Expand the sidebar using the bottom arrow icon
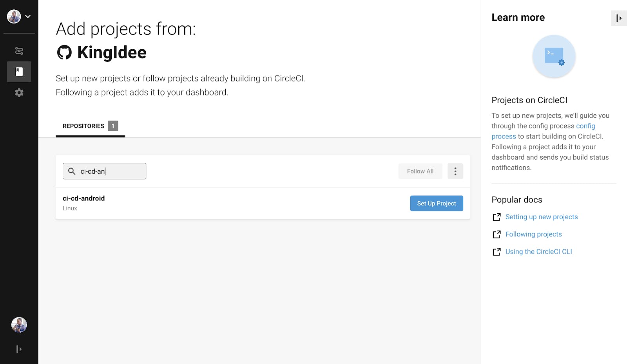This screenshot has height=364, width=627. click(19, 349)
